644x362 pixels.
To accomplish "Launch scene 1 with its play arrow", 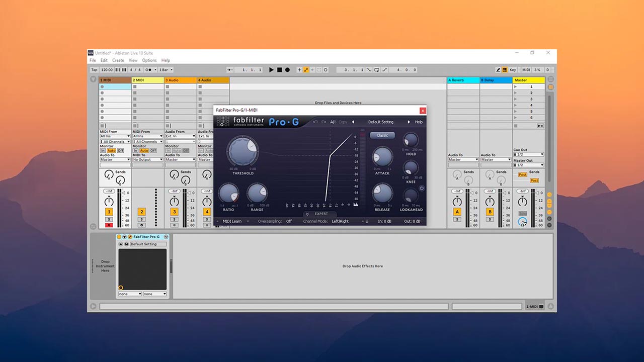I will point(515,87).
